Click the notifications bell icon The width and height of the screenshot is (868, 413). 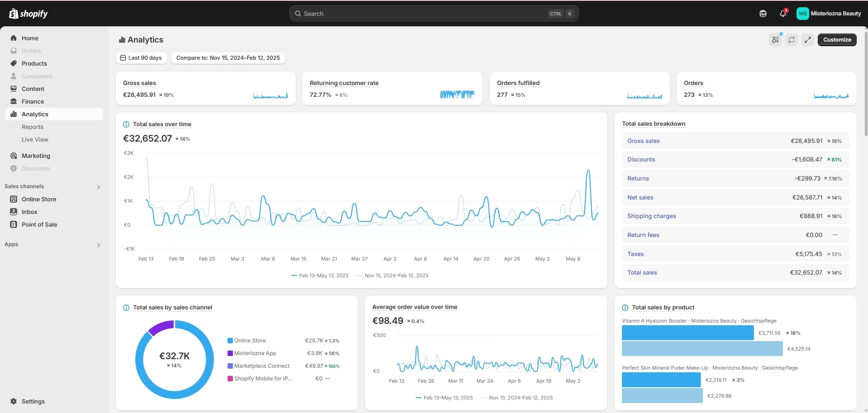coord(783,14)
